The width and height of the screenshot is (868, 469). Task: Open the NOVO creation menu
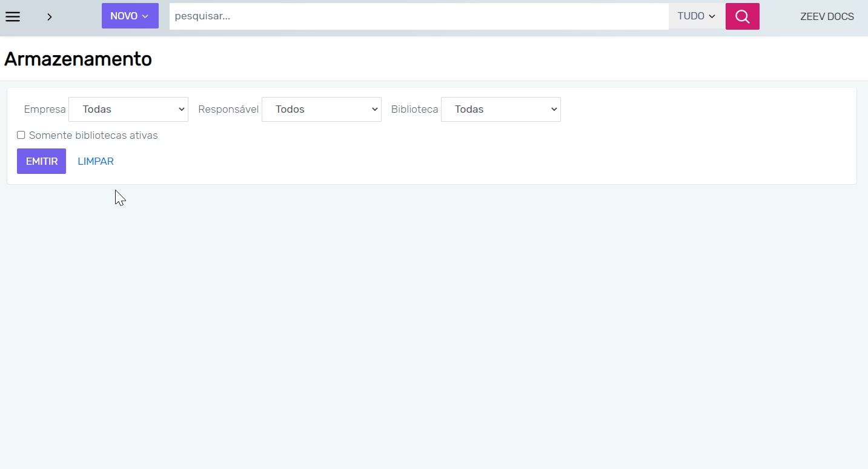124,16
